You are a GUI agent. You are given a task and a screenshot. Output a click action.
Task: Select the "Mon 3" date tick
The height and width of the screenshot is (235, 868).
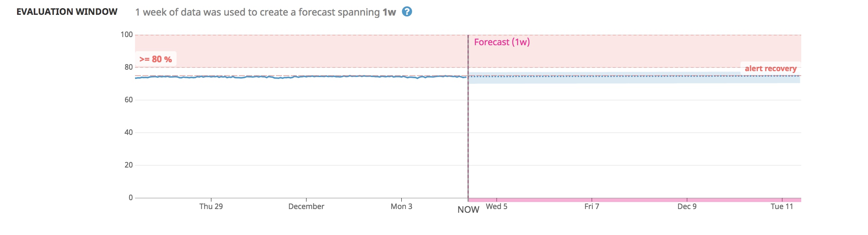401,206
